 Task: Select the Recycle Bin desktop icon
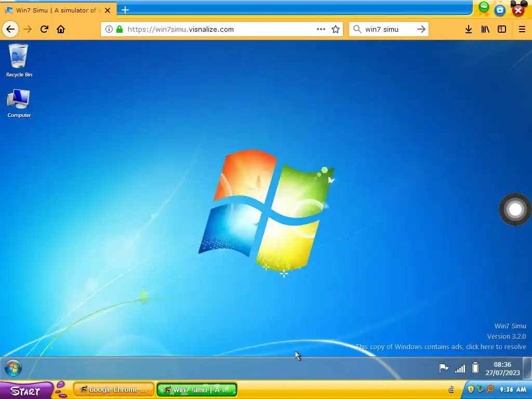pyautogui.click(x=19, y=60)
